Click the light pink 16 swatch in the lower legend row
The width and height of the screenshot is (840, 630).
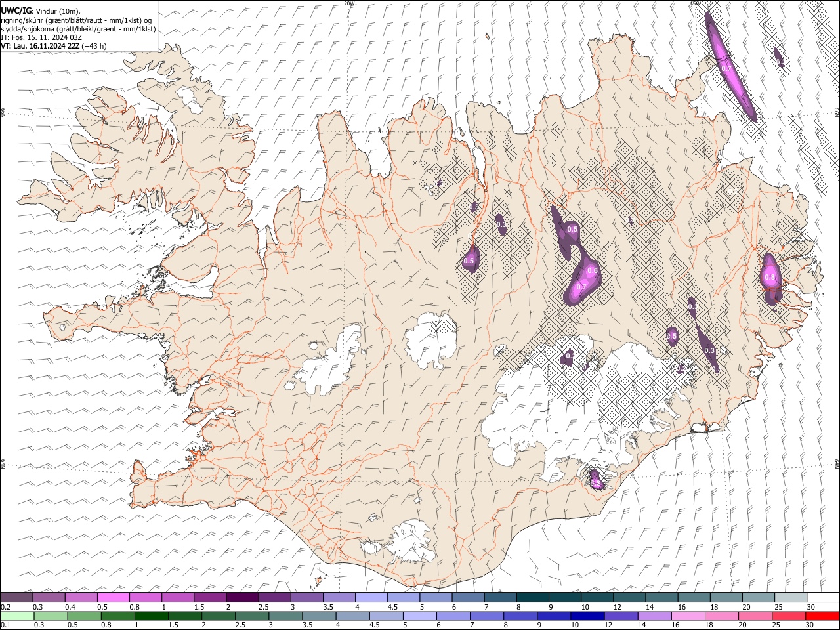[x=688, y=616]
